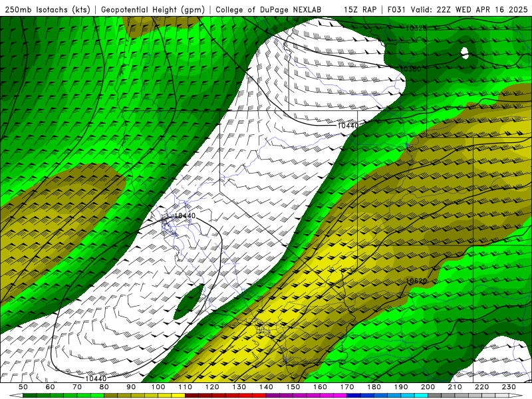532x399 pixels.
Task: Click the dark red swatch starting at 110
Action: point(192,396)
